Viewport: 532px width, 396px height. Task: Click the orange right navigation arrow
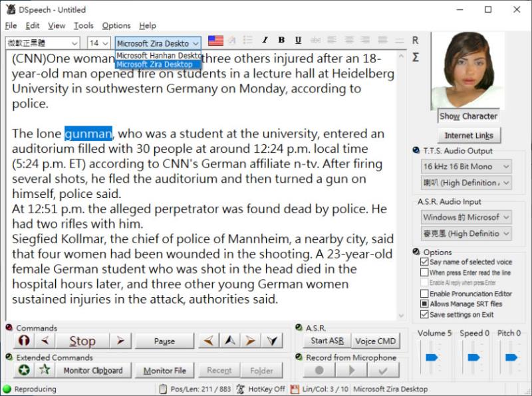click(x=251, y=341)
